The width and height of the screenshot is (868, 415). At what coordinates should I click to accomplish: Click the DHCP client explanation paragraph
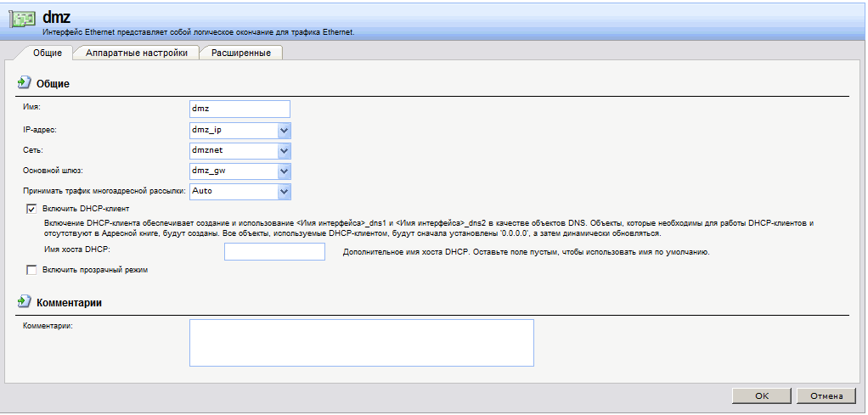click(429, 228)
